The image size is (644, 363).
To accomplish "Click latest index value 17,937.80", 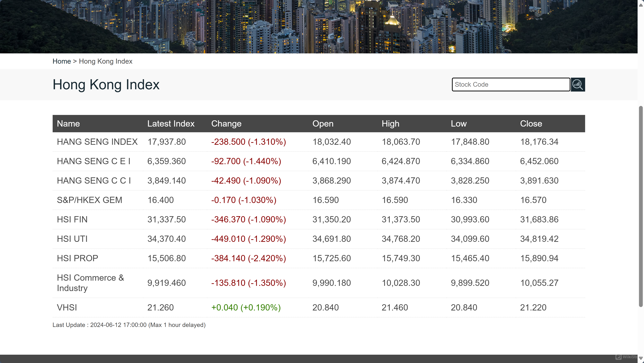I will click(x=167, y=142).
